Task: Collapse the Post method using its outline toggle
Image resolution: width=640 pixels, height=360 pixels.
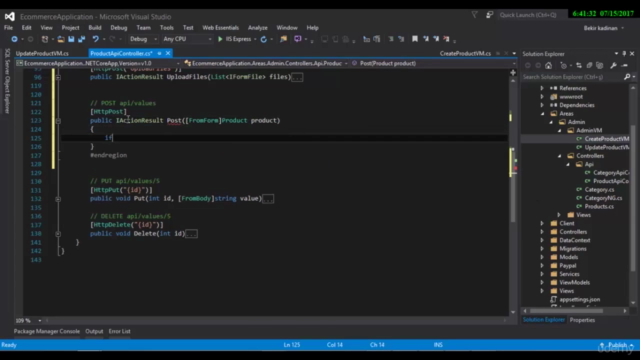Action: tap(58, 121)
